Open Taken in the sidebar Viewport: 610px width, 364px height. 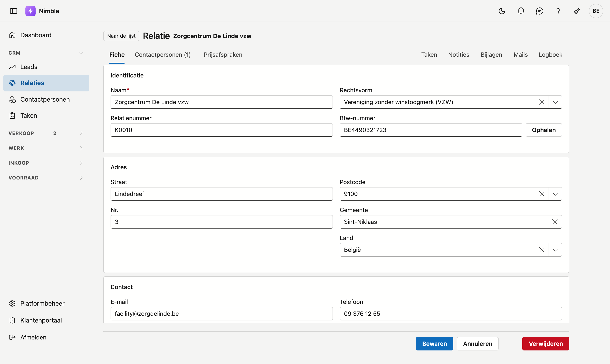(x=46, y=116)
